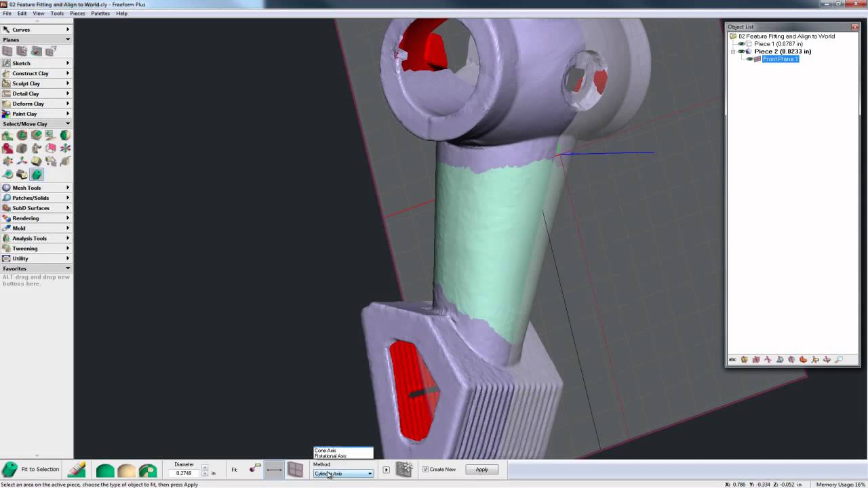The width and height of the screenshot is (868, 488).
Task: Open the Help menu
Action: point(121,14)
